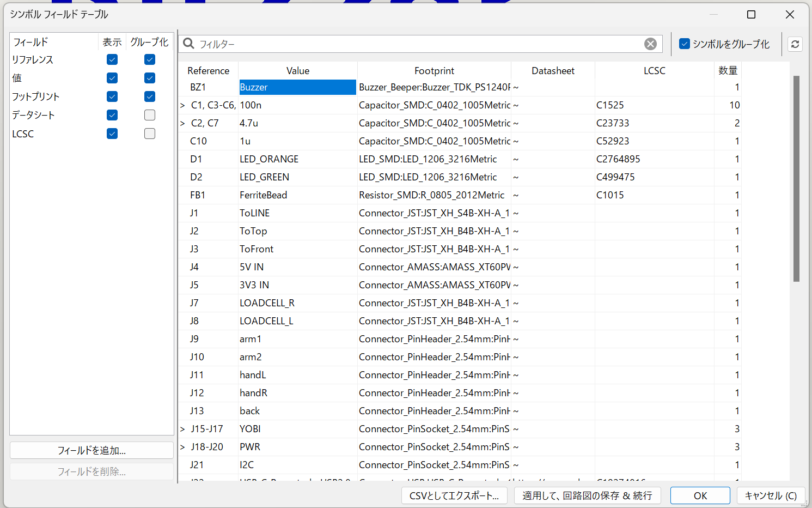Enable grouping for the データシート field
Image resolution: width=812 pixels, height=508 pixels.
tap(150, 115)
